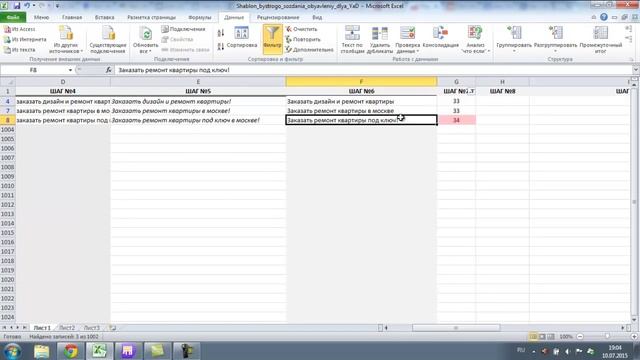640x360 pixels.
Task: Switch to sheet Лист3
Action: 91,328
